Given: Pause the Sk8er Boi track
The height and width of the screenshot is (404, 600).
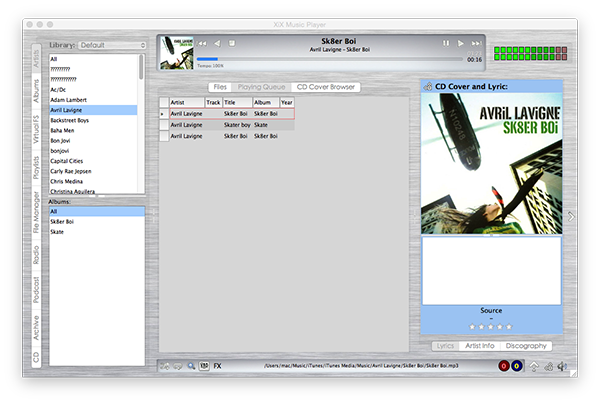Looking at the screenshot, I should coord(446,43).
